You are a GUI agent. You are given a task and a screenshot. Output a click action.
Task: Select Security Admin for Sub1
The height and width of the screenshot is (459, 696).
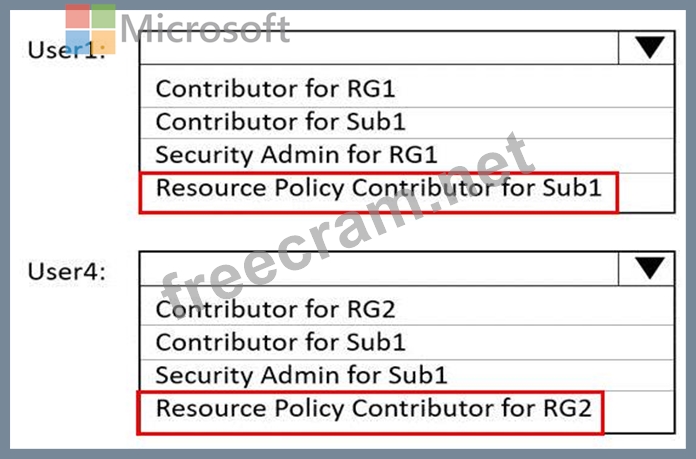pyautogui.click(x=300, y=375)
